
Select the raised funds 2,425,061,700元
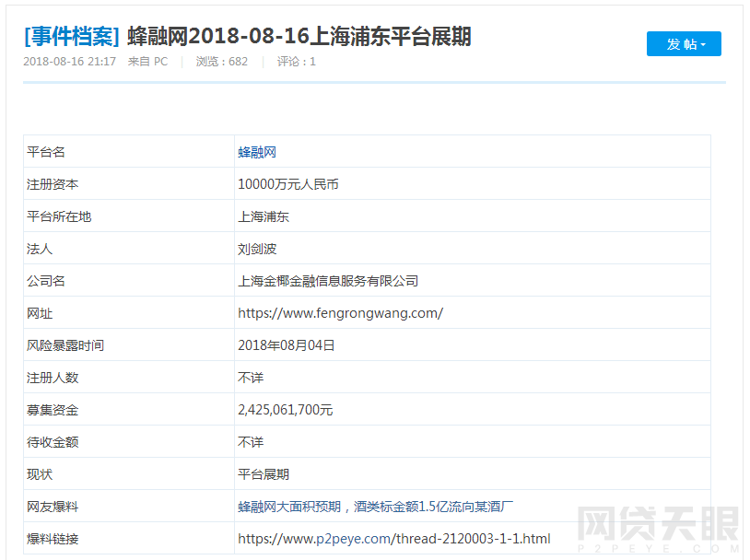tap(285, 410)
